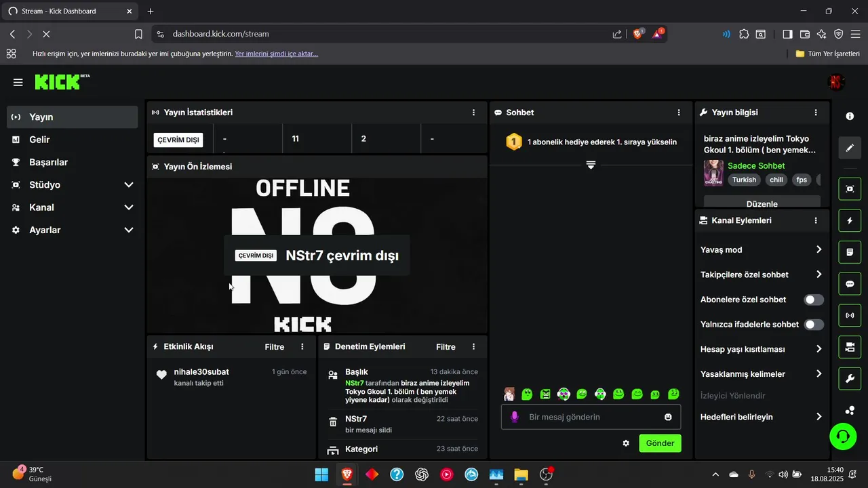Click the address bar URL dashboard.kick.com/stream
868x488 pixels.
pyautogui.click(x=220, y=34)
